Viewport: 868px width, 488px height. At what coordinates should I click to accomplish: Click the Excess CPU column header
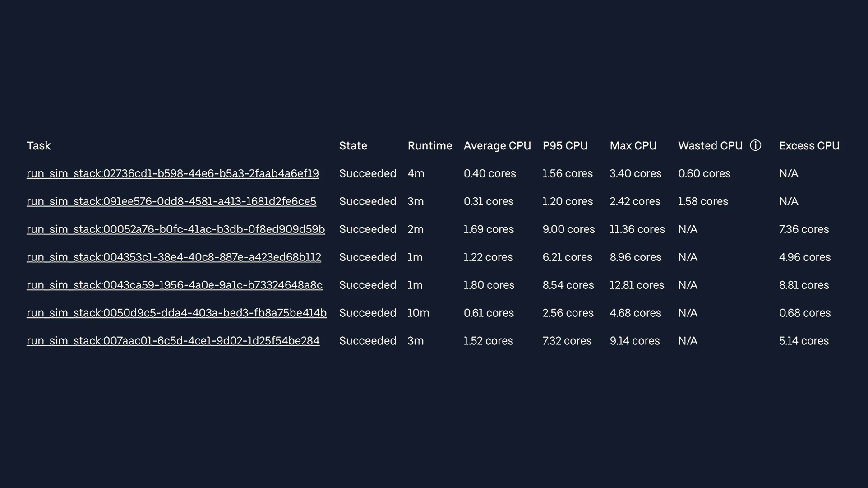(809, 146)
